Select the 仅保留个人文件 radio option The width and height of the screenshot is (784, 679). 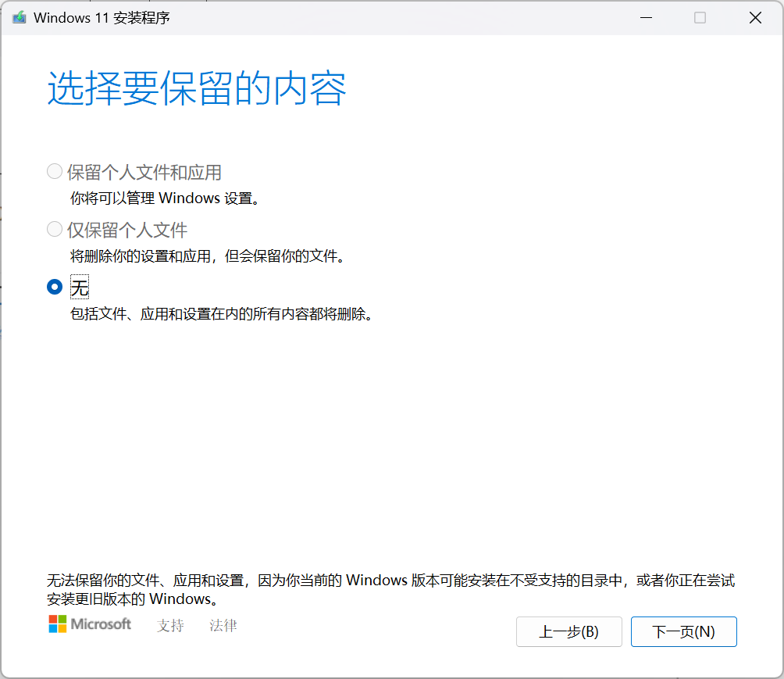pos(55,230)
